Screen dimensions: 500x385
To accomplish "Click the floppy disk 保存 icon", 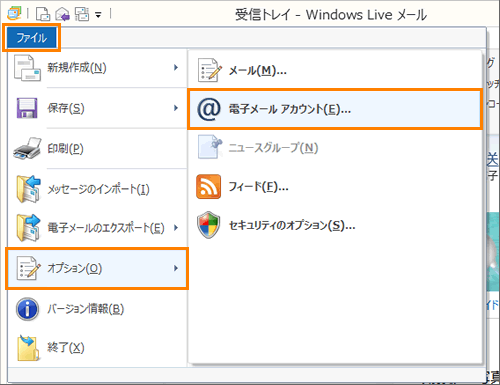I will pyautogui.click(x=27, y=108).
